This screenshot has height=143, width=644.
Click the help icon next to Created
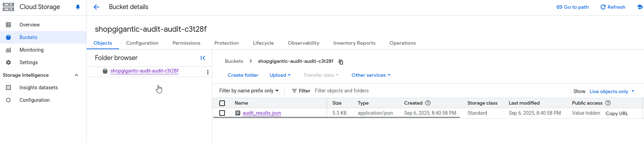[428, 103]
